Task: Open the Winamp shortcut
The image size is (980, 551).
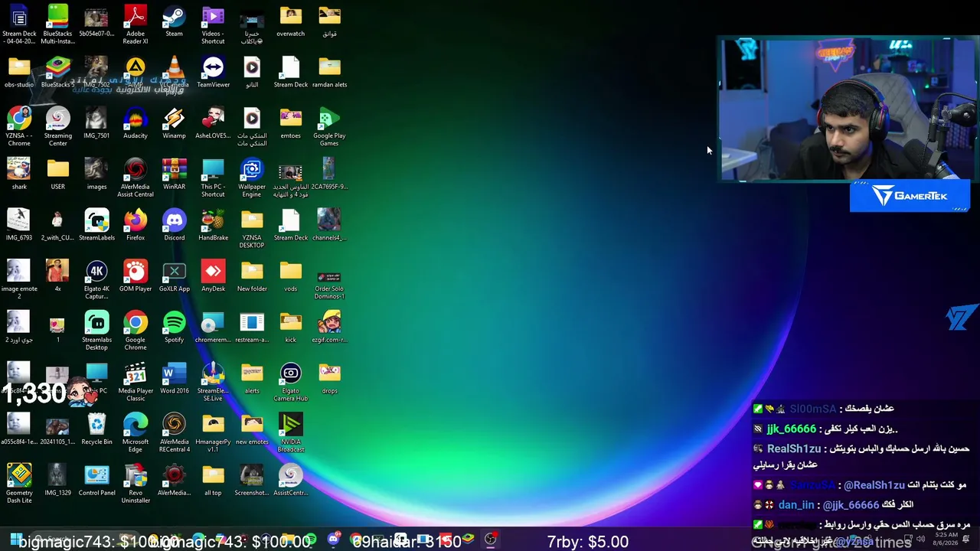Action: point(174,124)
